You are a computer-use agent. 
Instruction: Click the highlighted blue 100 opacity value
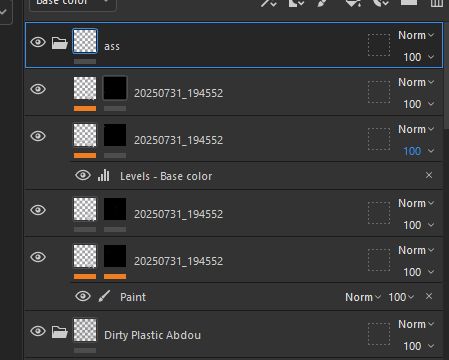tap(412, 151)
